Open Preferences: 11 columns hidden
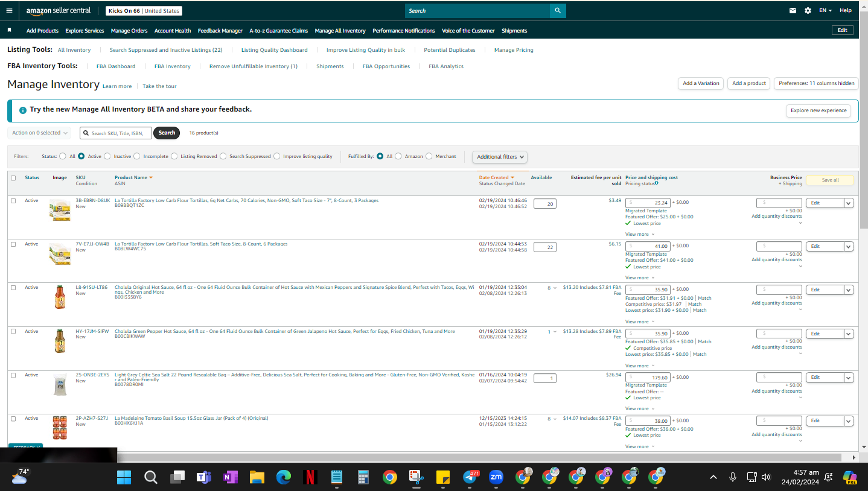The image size is (868, 491). pyautogui.click(x=817, y=83)
